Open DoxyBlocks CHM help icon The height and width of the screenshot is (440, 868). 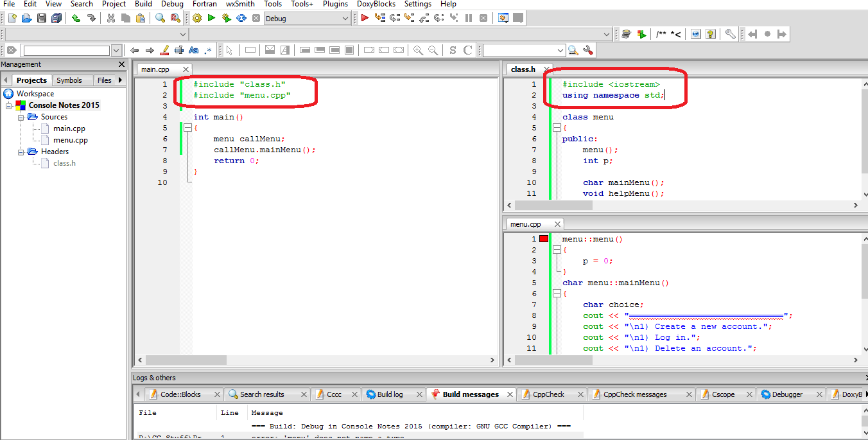coord(711,34)
